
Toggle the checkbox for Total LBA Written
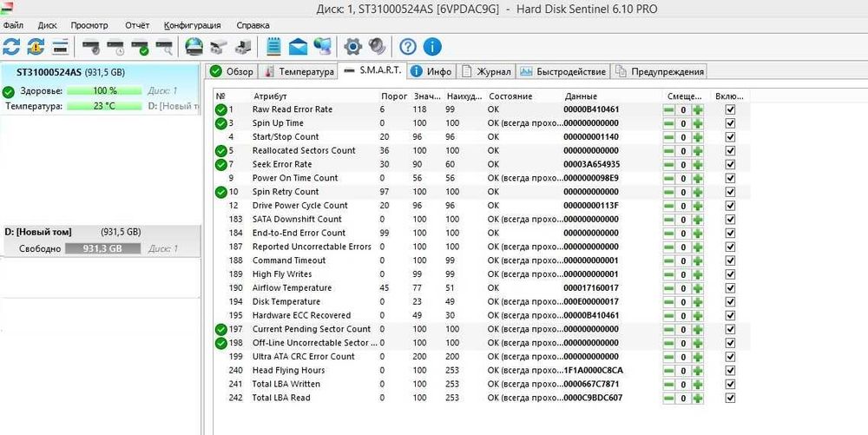(x=730, y=384)
